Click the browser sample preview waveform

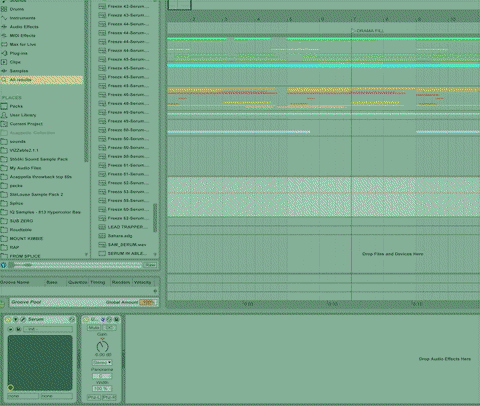pyautogui.click(x=76, y=265)
